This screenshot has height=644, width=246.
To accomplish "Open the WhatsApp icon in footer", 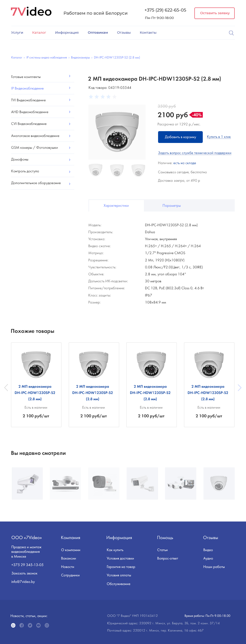I will [13, 625].
